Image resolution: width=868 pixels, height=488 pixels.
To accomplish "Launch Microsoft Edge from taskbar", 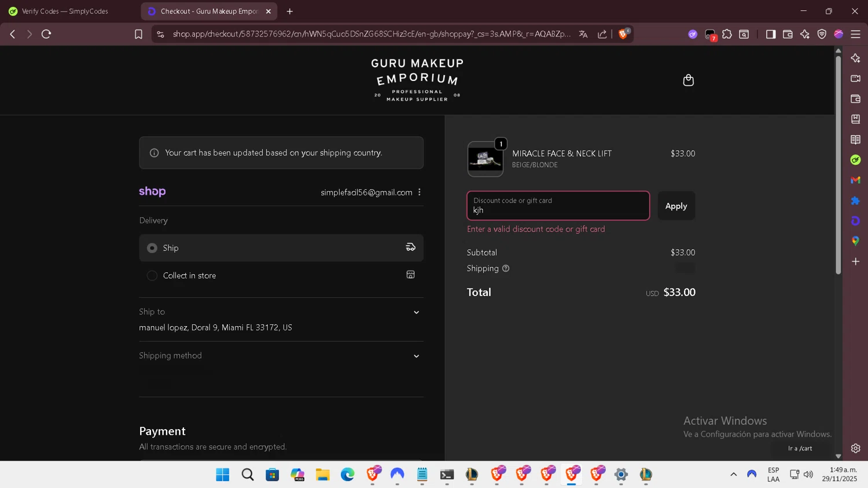I will [347, 475].
